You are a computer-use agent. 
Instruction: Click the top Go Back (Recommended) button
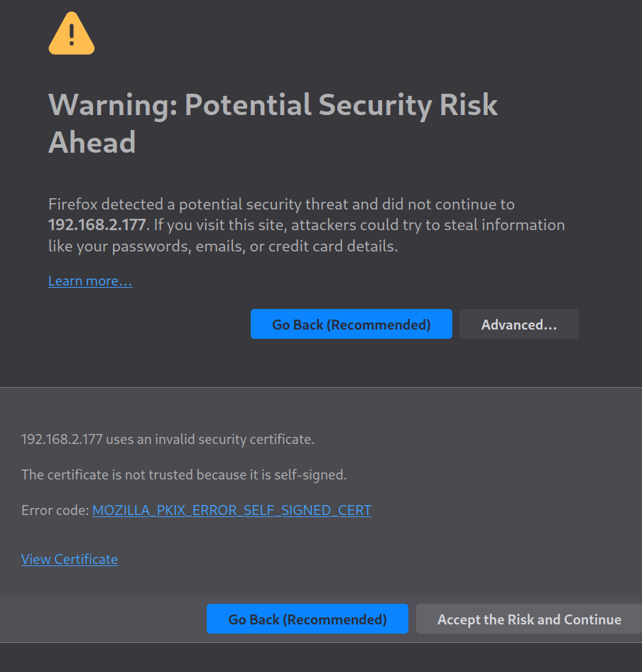[351, 325]
